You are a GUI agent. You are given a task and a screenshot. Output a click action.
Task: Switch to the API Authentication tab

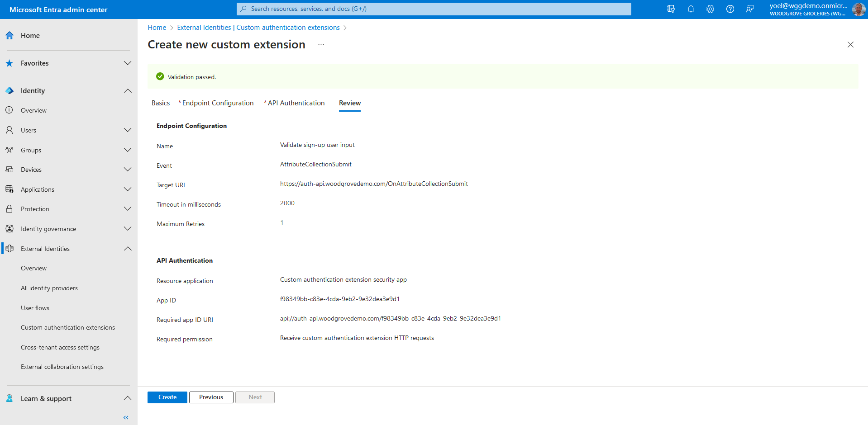[x=296, y=103]
